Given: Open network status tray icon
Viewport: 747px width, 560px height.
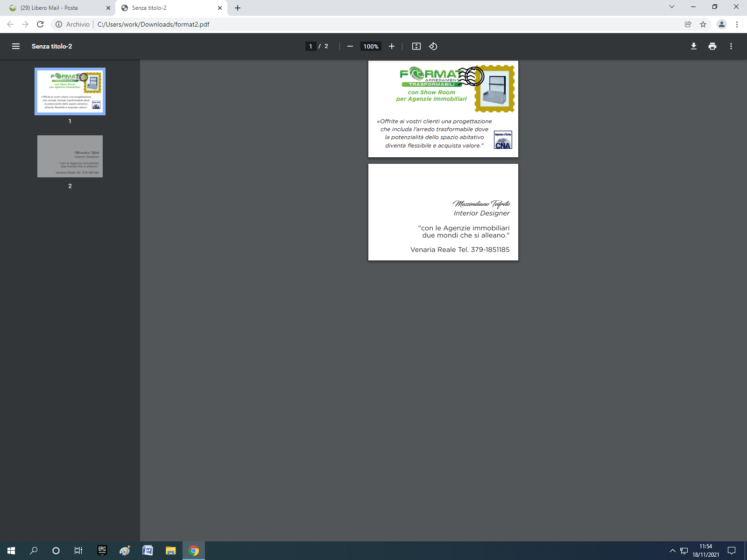Looking at the screenshot, I should point(684,551).
